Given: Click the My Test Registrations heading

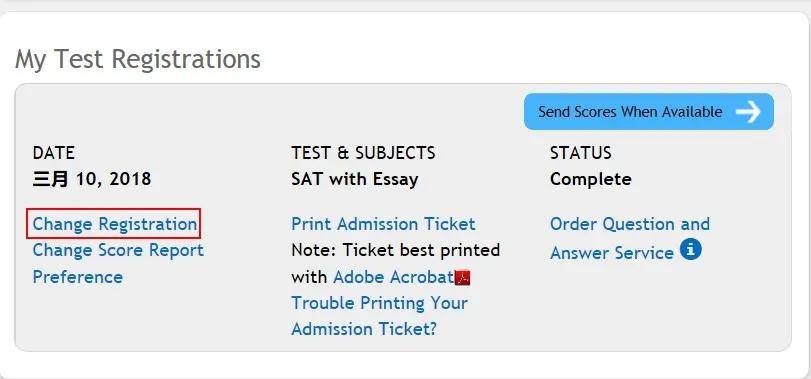Looking at the screenshot, I should 138,59.
